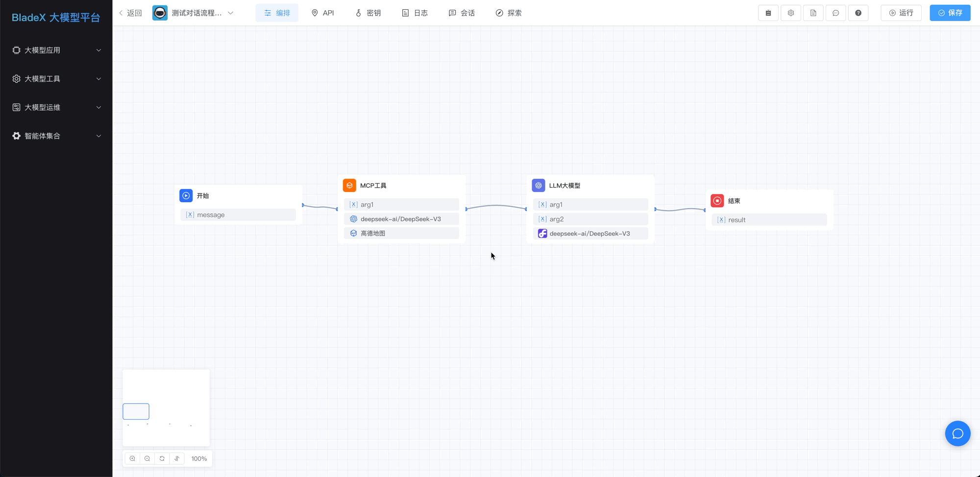980x477 pixels.
Task: Open the floating chat bubble button
Action: pos(957,433)
